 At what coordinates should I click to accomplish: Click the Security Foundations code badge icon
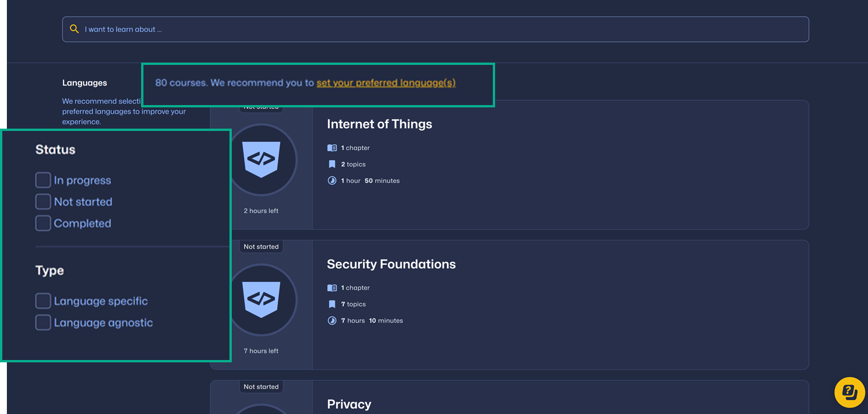262,299
